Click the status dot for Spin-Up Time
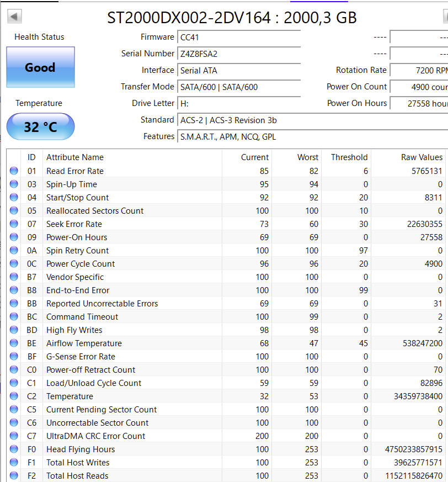This screenshot has height=482, width=448. coord(14,184)
